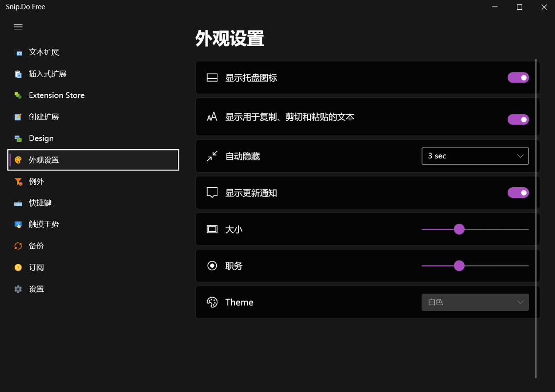Click the 职务 slider thumb
Viewport: 555px width, 392px height.
[x=459, y=265]
